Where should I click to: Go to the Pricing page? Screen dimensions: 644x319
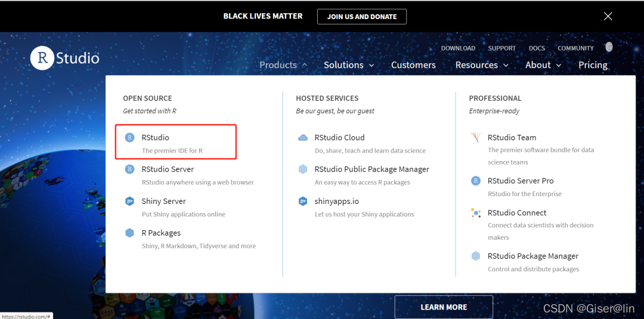(x=593, y=65)
